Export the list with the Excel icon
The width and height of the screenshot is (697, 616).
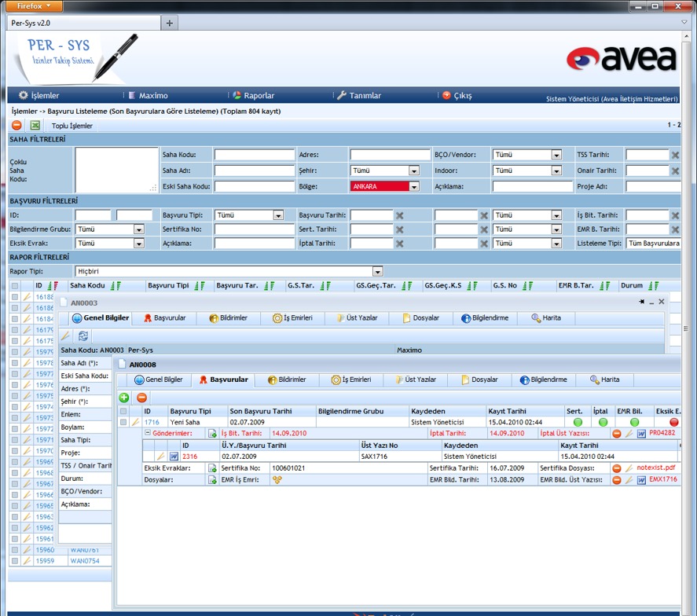pyautogui.click(x=35, y=126)
